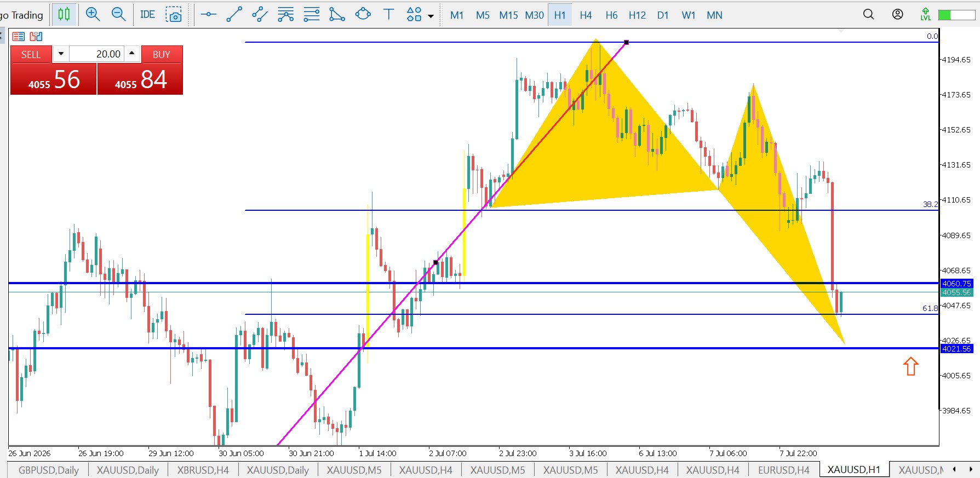
Task: Click the shapes objects icon
Action: 414,15
